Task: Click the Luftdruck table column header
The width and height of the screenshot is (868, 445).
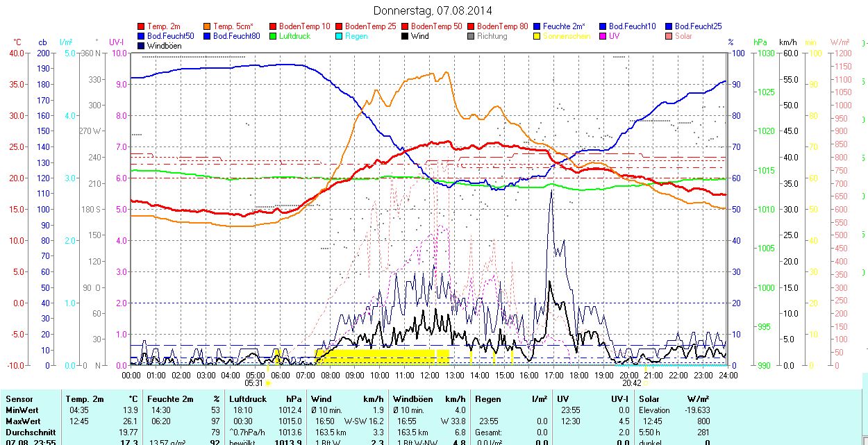Action: click(x=247, y=399)
